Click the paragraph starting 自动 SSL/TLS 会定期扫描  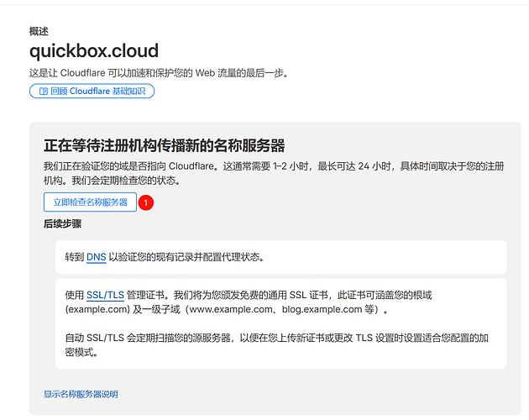276,345
